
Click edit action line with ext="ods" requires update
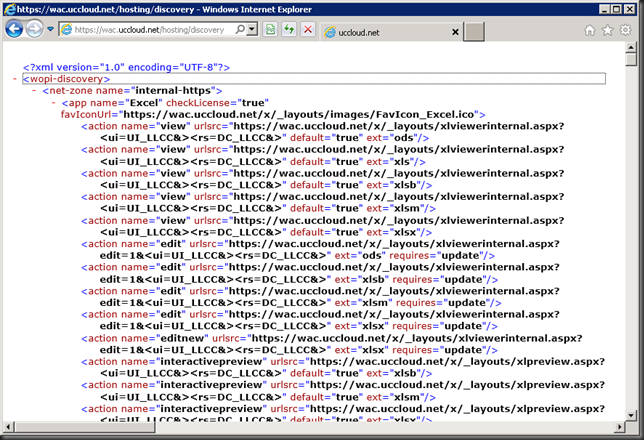(x=320, y=250)
